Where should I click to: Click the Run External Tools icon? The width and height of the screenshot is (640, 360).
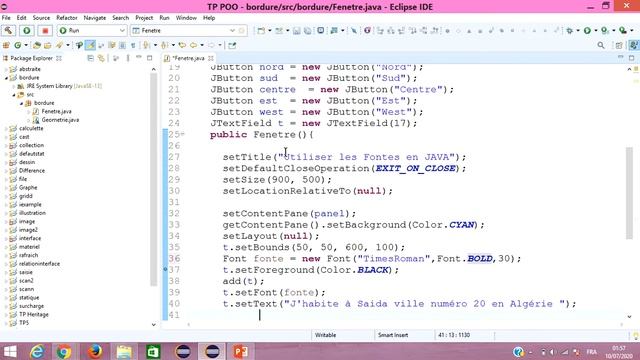(x=623, y=31)
